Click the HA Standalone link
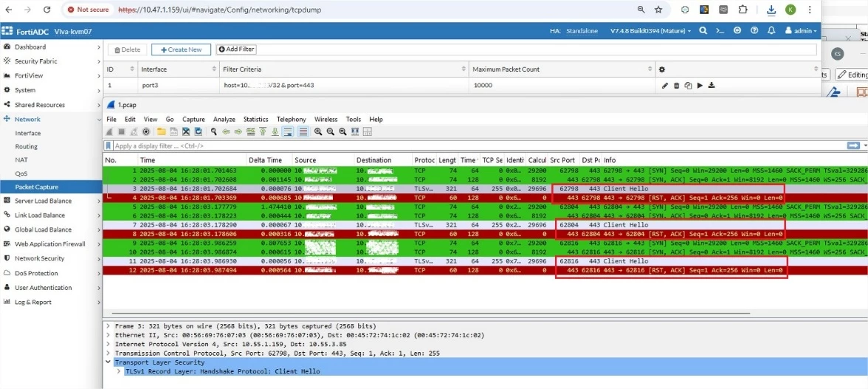Image resolution: width=868 pixels, height=389 pixels. 582,31
